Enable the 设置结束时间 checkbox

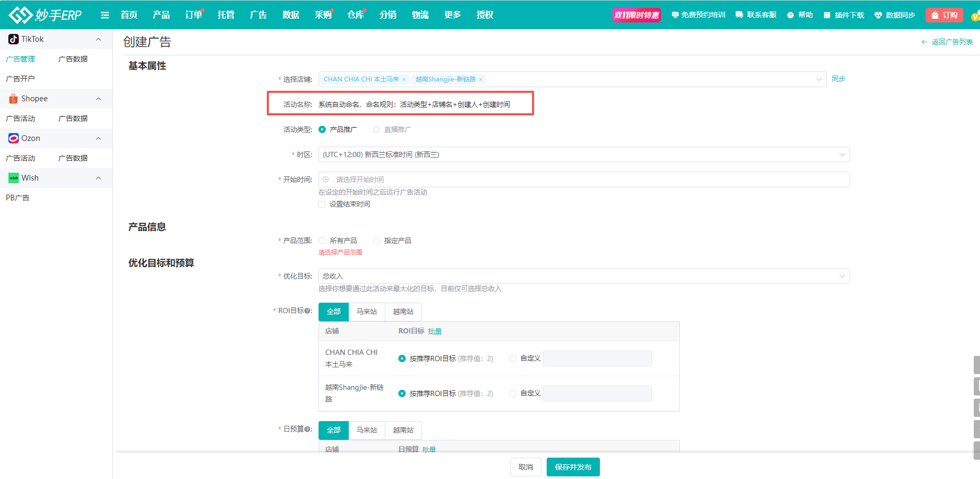tap(322, 205)
